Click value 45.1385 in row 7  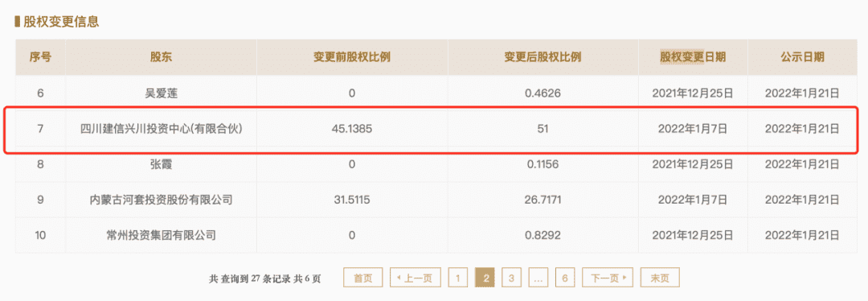(x=352, y=129)
